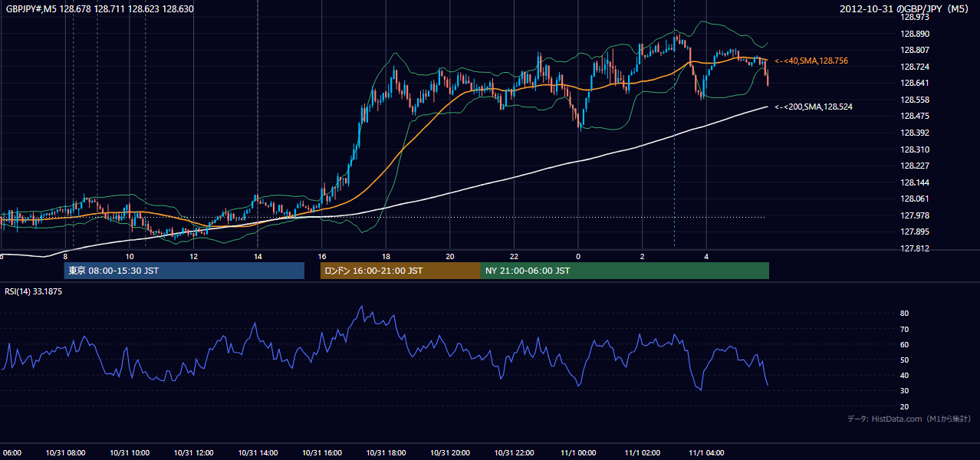The width and height of the screenshot is (980, 460).
Task: Click hour tick 4 under the price chart
Action: coord(706,256)
